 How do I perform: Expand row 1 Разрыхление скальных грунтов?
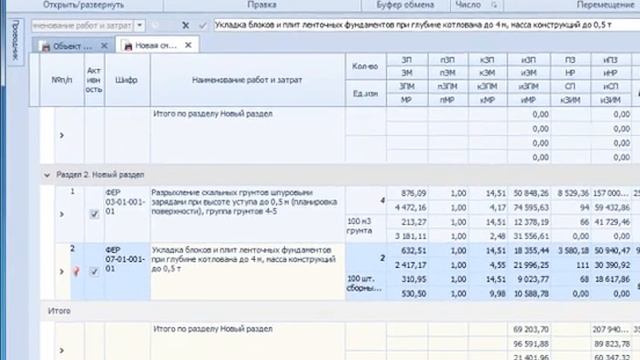[62, 214]
